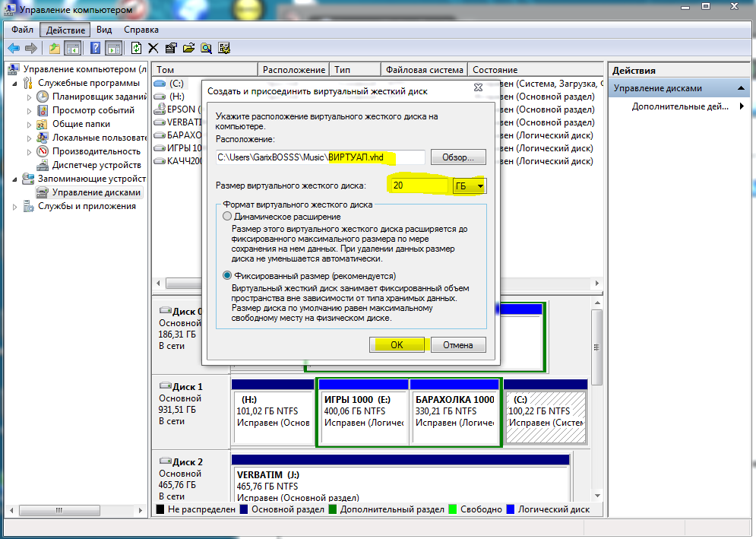Click the blue Back arrow in the toolbar
This screenshot has width=756, height=539.
point(14,48)
